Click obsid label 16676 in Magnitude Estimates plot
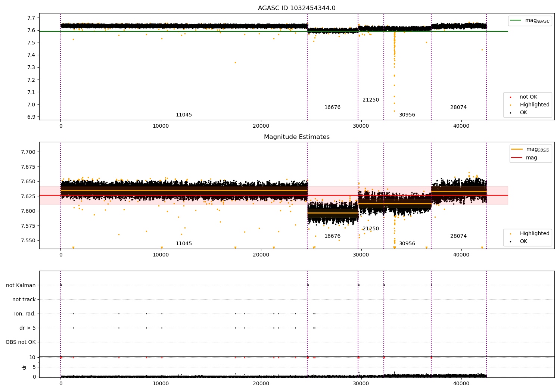The height and width of the screenshot is (392, 560). click(332, 236)
